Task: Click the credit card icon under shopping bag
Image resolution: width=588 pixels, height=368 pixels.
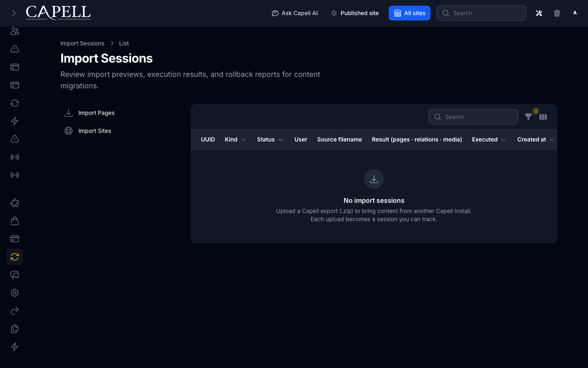Action: [x=15, y=239]
